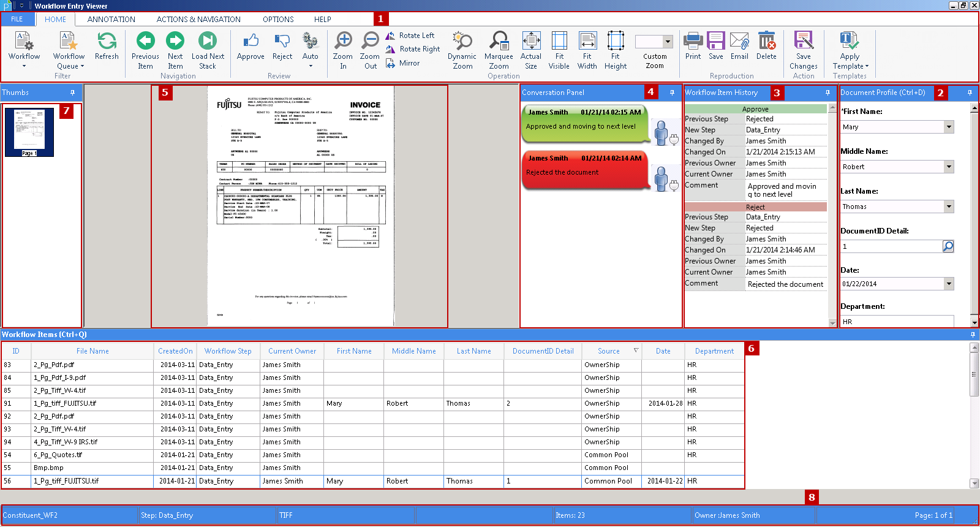The width and height of the screenshot is (980, 527).
Task: Rotate Left the invoice image
Action: [x=410, y=36]
